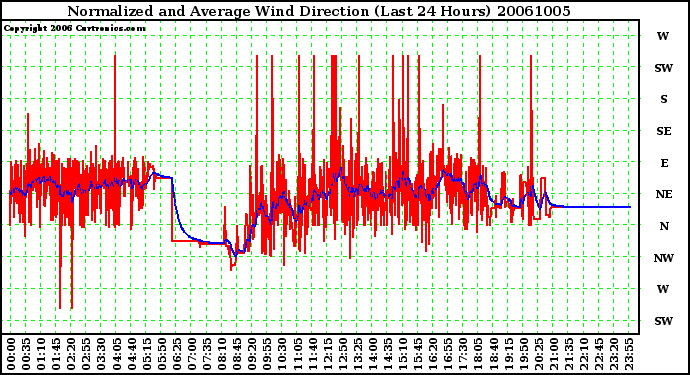
Task: Click the "06:25" time axis label
Action: click(176, 354)
